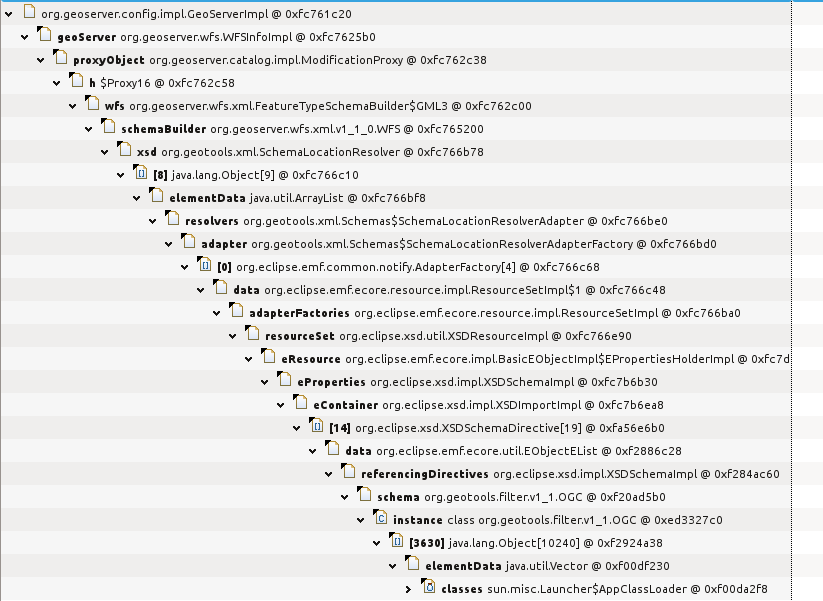The width and height of the screenshot is (823, 601).
Task: Click the eProperties XSDSchemaImpl icon
Action: (284, 379)
